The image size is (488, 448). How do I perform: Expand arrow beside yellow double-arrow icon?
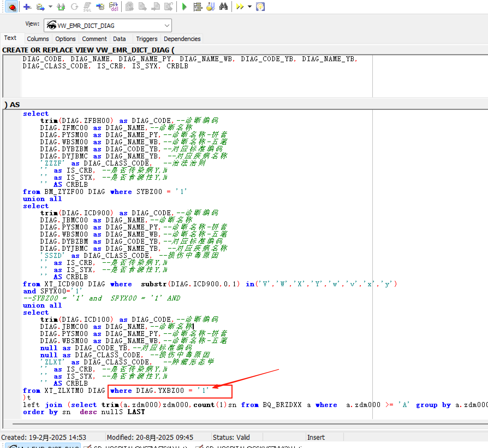(x=249, y=7)
